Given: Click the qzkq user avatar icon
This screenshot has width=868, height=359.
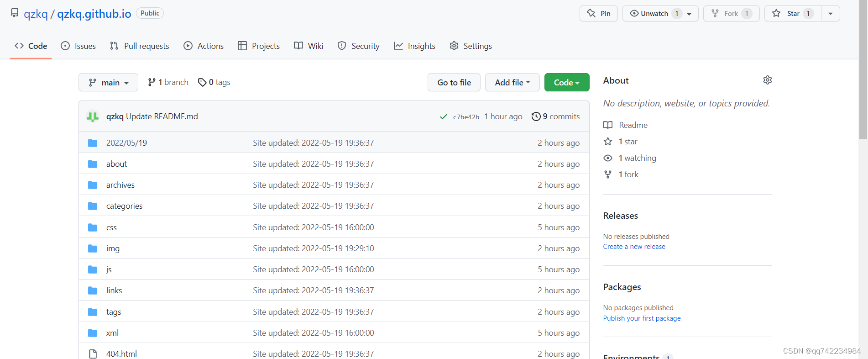Looking at the screenshot, I should click(x=93, y=116).
